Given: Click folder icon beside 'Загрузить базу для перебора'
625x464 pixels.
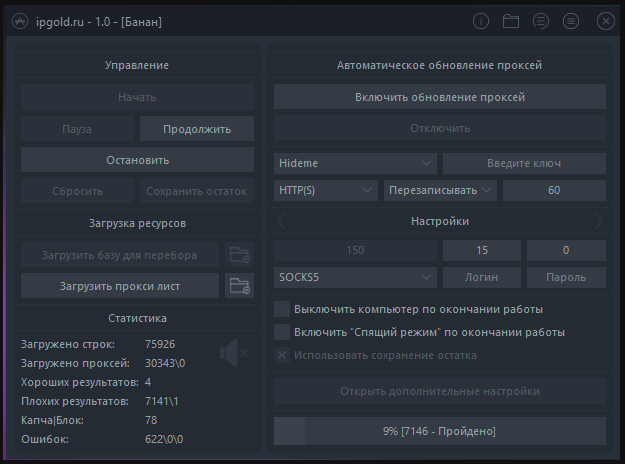Looking at the screenshot, I should pyautogui.click(x=239, y=255).
